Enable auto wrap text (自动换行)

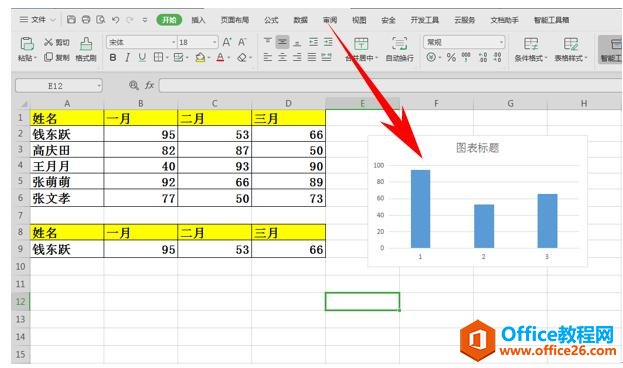399,49
